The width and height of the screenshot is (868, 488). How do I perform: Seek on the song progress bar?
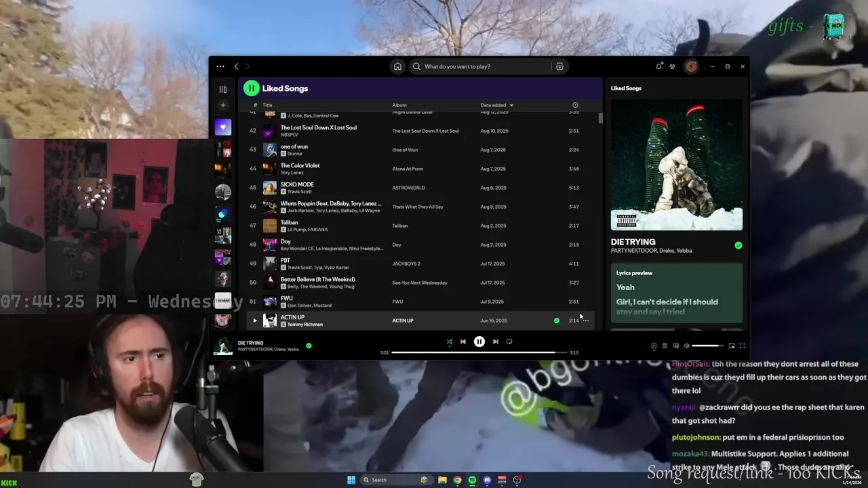coord(479,352)
